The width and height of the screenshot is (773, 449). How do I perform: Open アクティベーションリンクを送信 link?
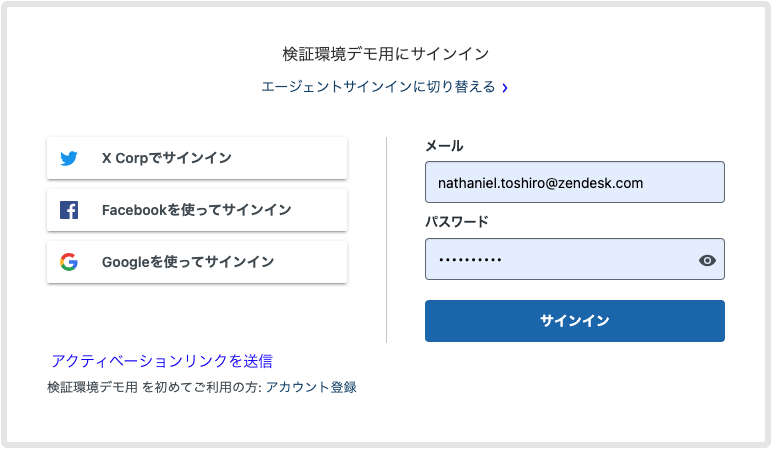click(162, 361)
